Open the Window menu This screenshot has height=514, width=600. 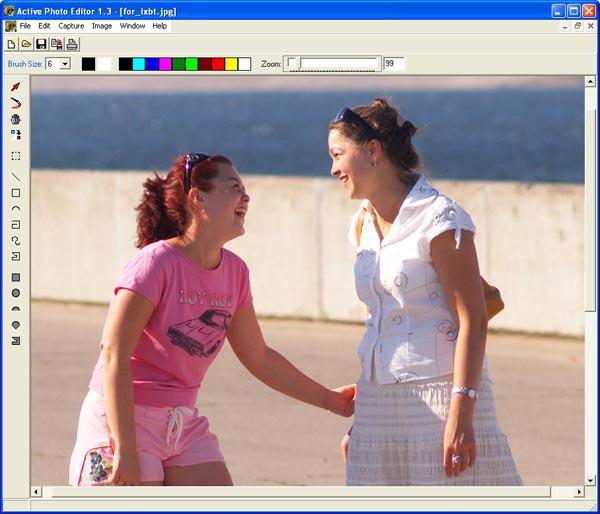click(132, 26)
